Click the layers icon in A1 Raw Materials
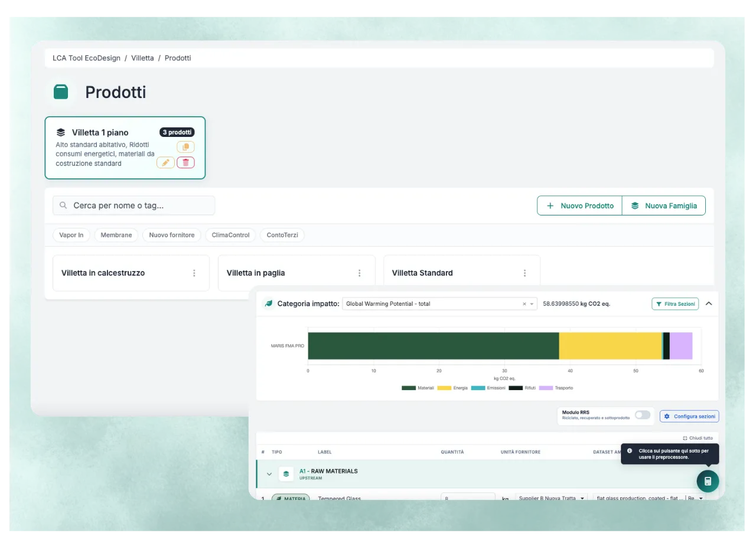 point(286,473)
